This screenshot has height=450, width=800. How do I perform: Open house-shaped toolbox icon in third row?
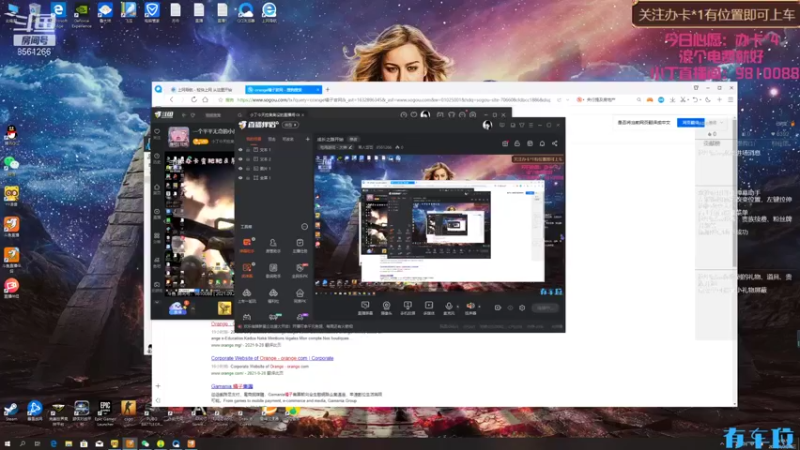tap(299, 295)
